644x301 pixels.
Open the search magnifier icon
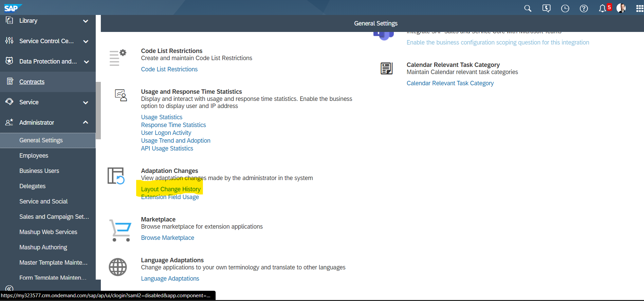click(528, 8)
